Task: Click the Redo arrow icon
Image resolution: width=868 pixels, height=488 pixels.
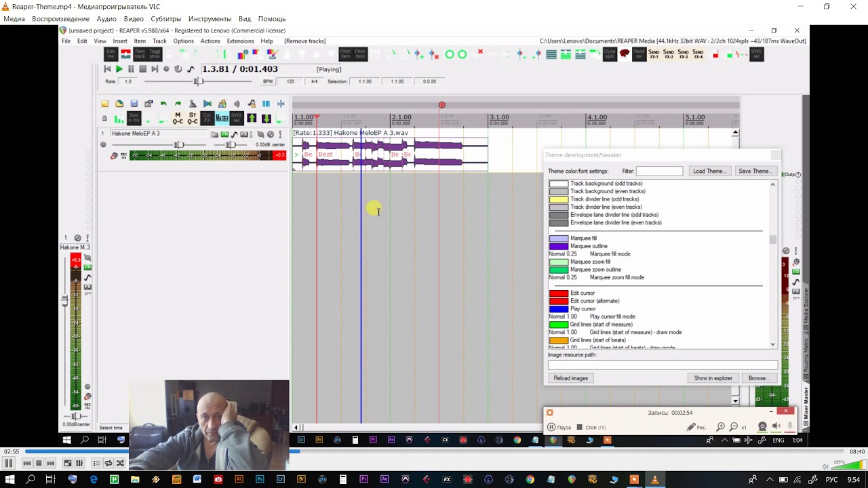Action: point(178,104)
